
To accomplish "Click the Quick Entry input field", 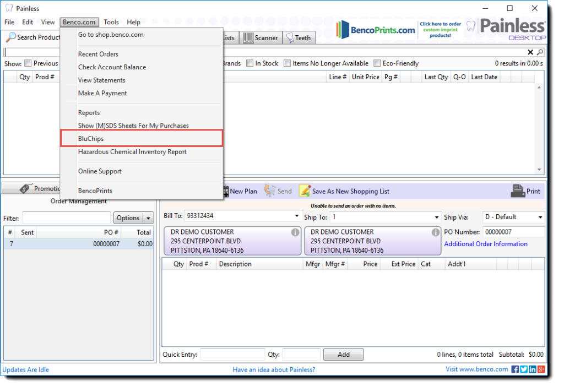I will pos(232,355).
